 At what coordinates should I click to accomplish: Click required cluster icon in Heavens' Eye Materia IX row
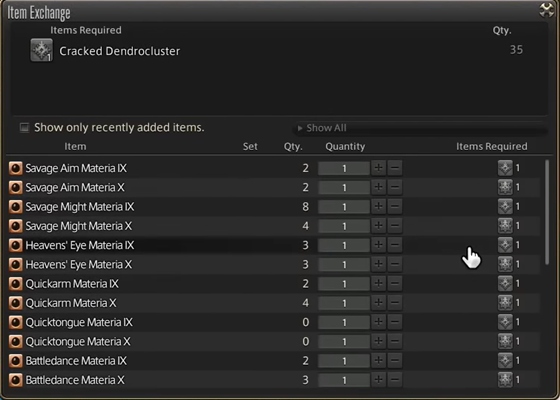tap(505, 245)
